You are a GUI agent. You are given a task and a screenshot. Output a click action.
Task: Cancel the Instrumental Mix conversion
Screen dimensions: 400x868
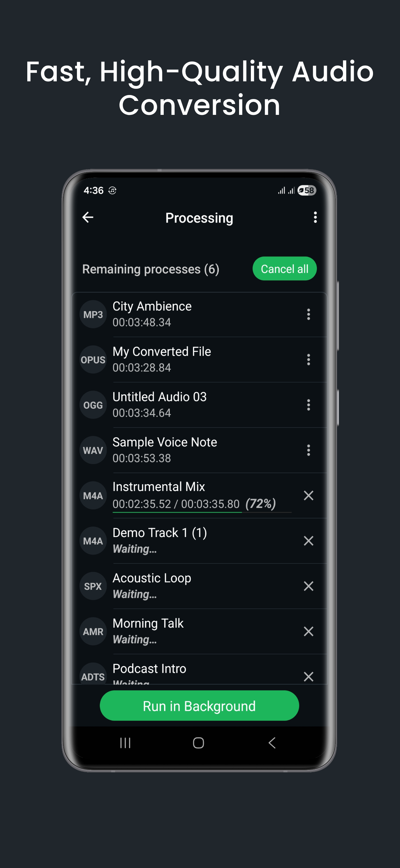point(309,495)
